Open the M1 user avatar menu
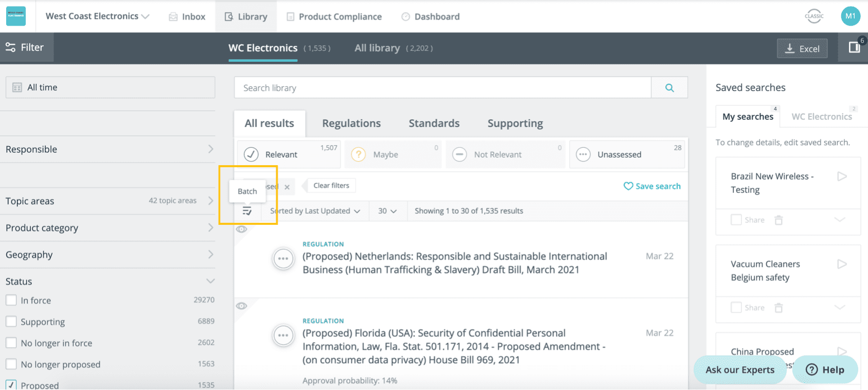This screenshot has width=868, height=390. click(850, 16)
